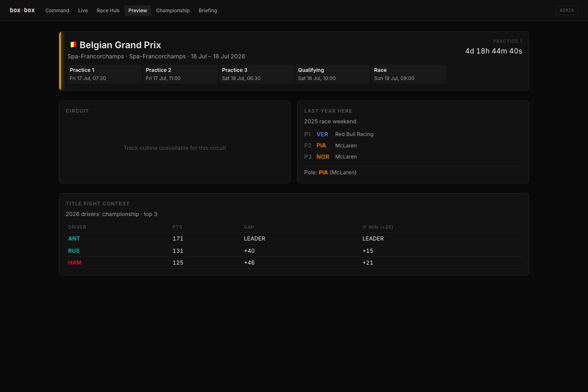Click the 4d 18h countdown timer
588x392 pixels.
click(x=494, y=51)
